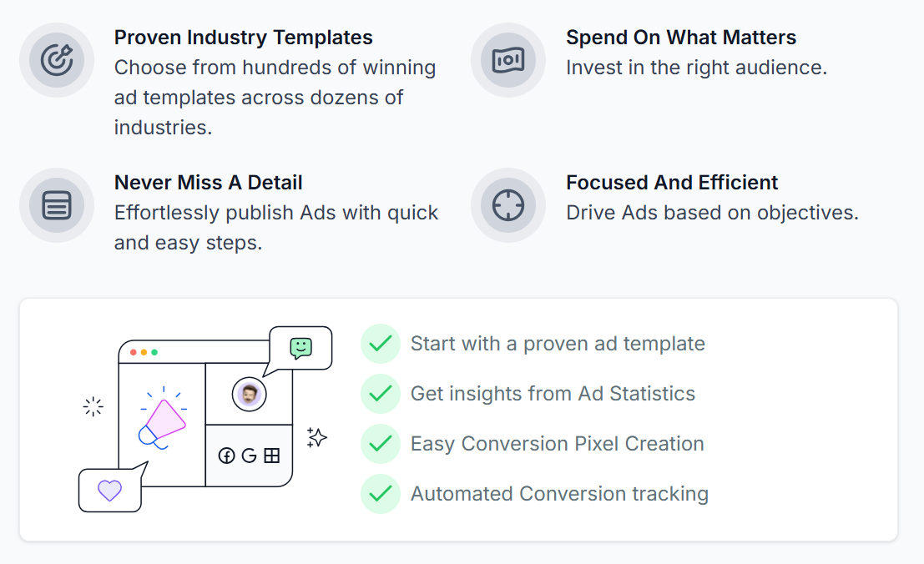Click the bearded man avatar
This screenshot has height=564, width=924.
click(249, 394)
